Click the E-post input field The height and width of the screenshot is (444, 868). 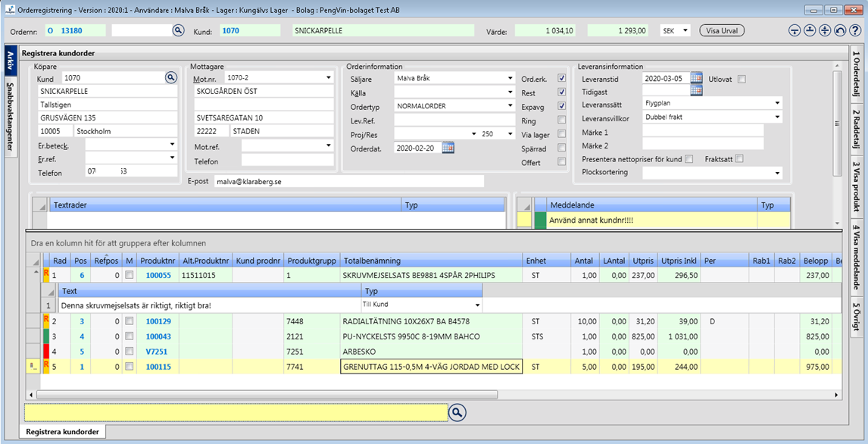coord(348,181)
